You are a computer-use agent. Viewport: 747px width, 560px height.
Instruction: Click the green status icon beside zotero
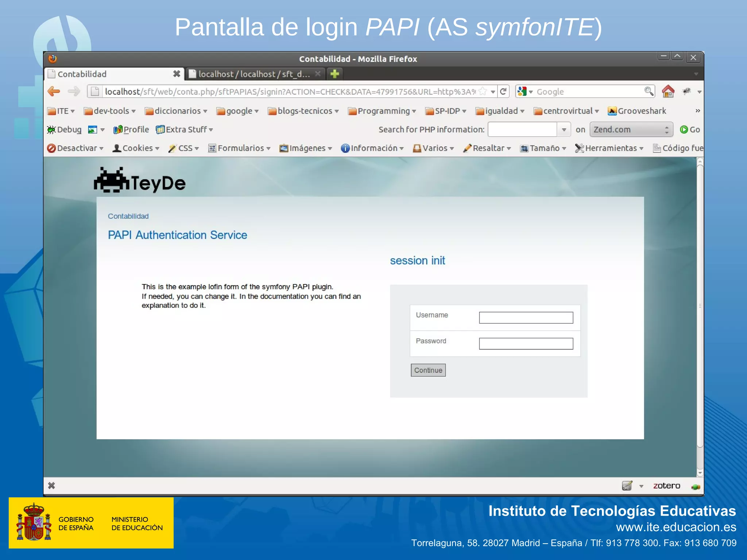(x=696, y=486)
